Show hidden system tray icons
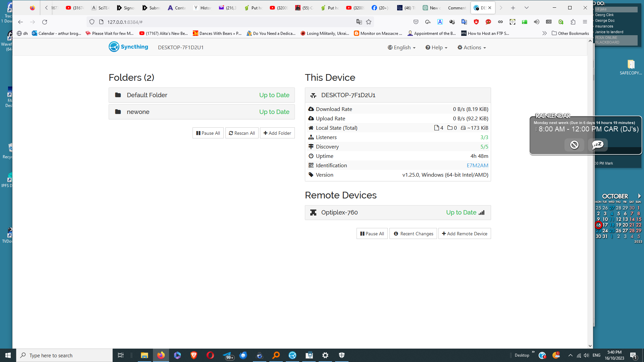The image size is (644, 362). [x=570, y=355]
